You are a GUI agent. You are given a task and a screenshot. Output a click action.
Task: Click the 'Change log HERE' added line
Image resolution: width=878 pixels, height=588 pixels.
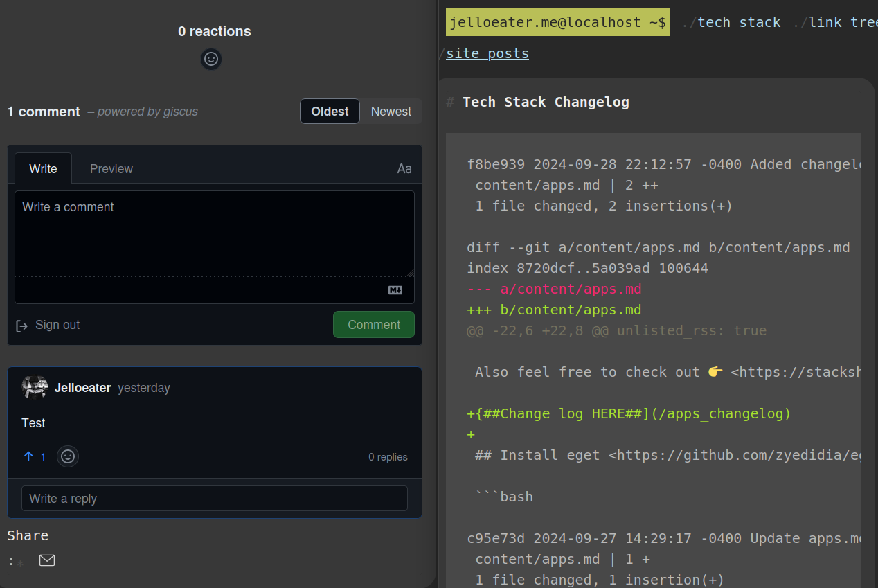(629, 413)
